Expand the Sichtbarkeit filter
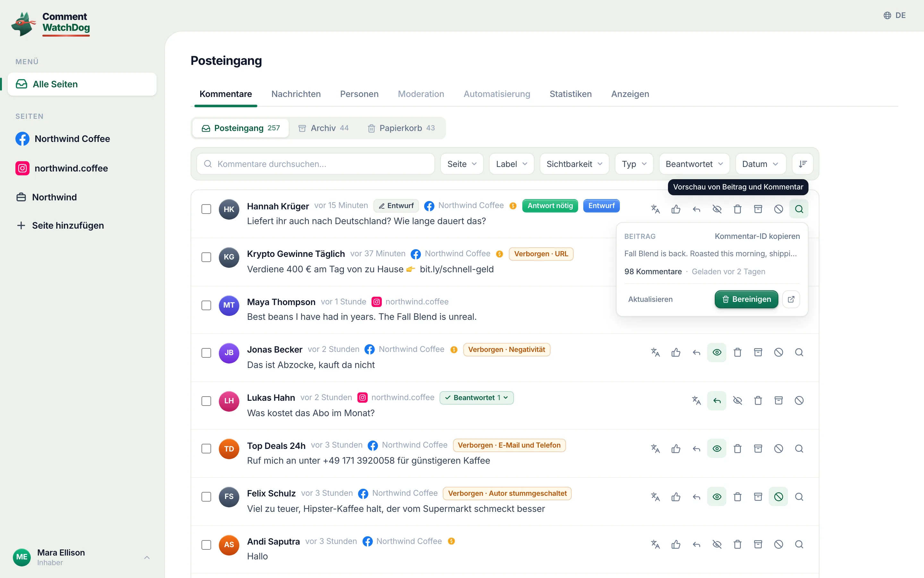 (x=574, y=164)
